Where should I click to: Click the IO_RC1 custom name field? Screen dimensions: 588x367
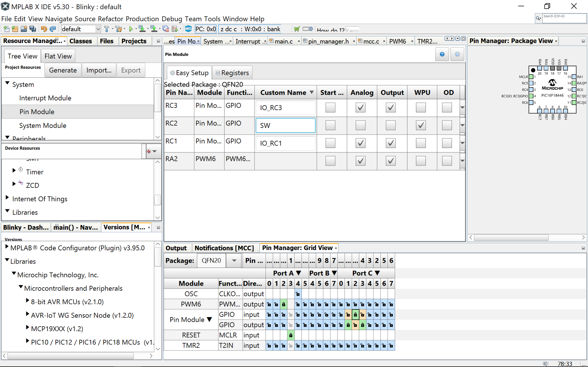(286, 143)
